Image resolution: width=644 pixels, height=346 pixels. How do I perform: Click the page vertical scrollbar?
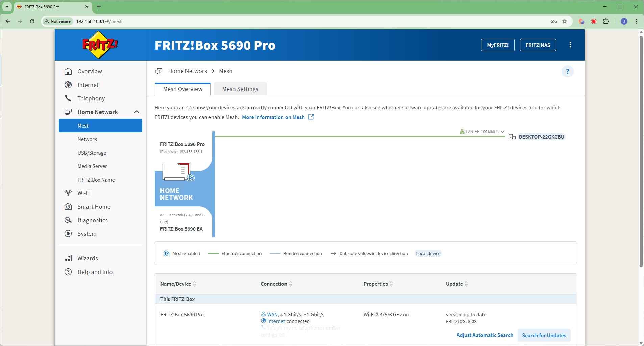(641, 151)
